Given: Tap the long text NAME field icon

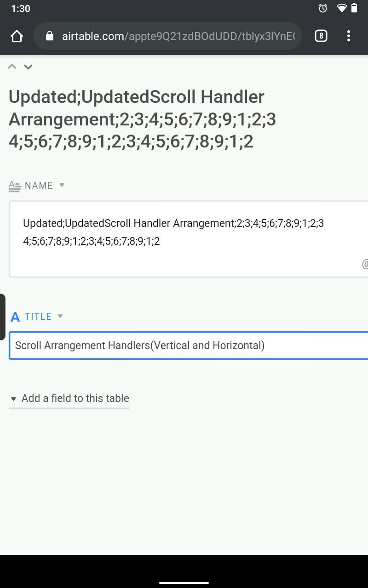Looking at the screenshot, I should [x=15, y=186].
